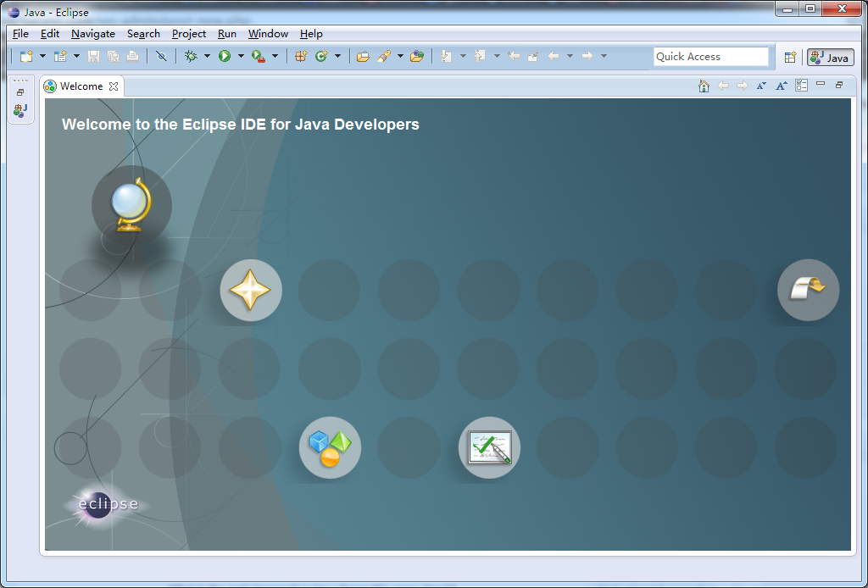Open the What's New star icon
The height and width of the screenshot is (588, 868).
pyautogui.click(x=250, y=291)
